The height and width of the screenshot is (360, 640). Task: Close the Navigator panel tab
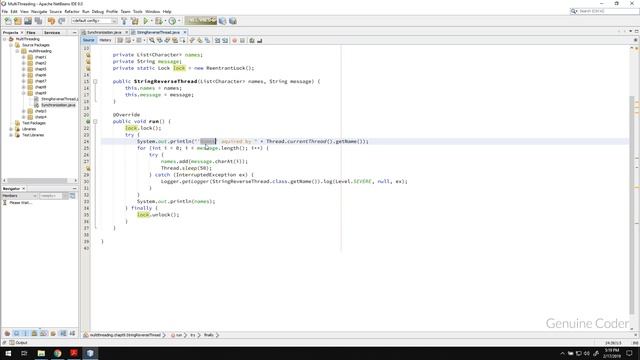pos(24,189)
